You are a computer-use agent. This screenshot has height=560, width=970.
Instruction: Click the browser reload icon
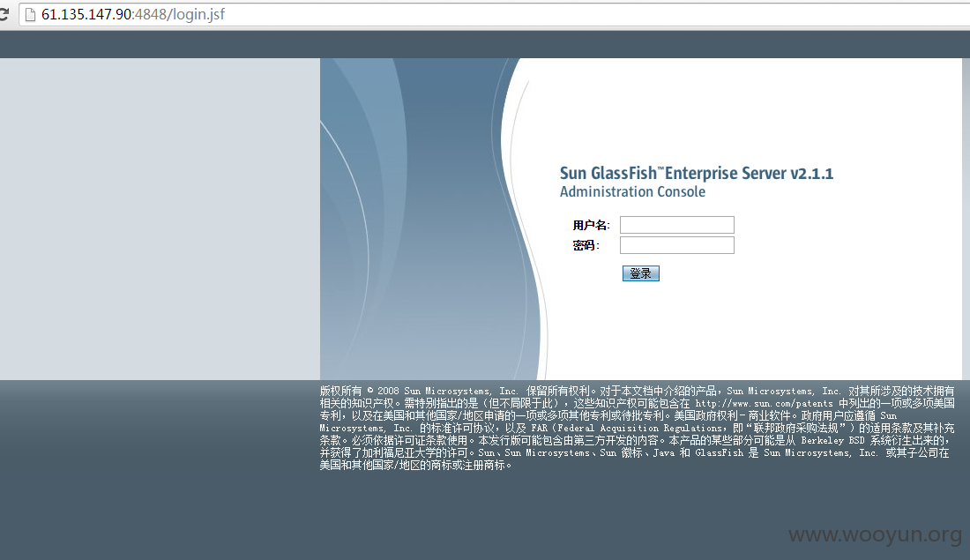(x=4, y=14)
